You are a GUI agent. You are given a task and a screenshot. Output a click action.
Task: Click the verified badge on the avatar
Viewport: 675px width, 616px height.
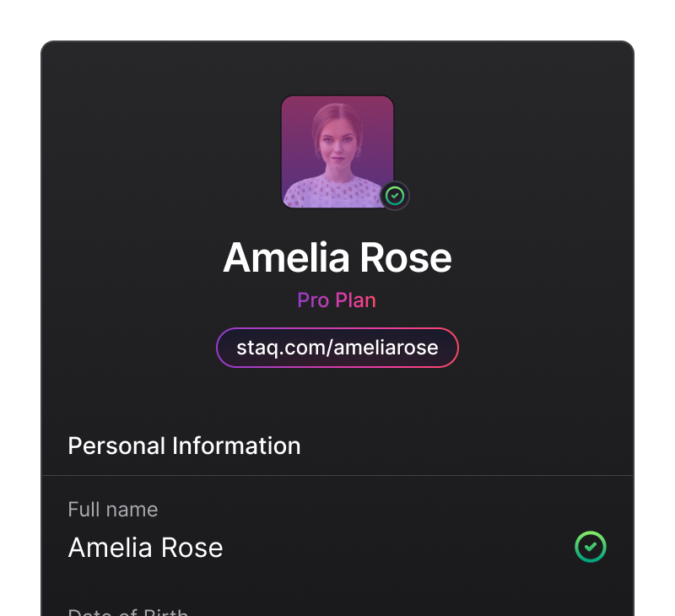(x=395, y=196)
